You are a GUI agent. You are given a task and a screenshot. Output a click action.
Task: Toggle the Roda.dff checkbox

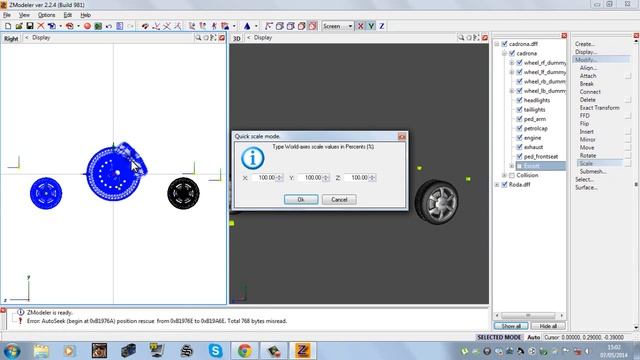pos(504,184)
